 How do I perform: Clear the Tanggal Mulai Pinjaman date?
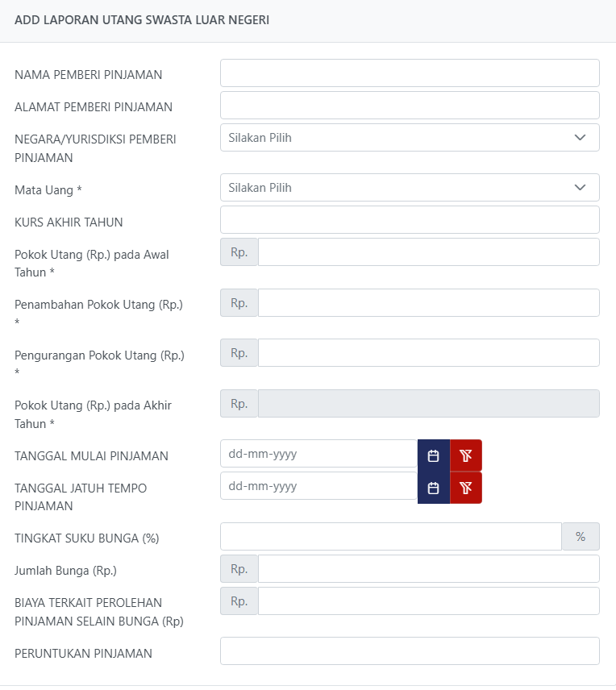(x=465, y=455)
